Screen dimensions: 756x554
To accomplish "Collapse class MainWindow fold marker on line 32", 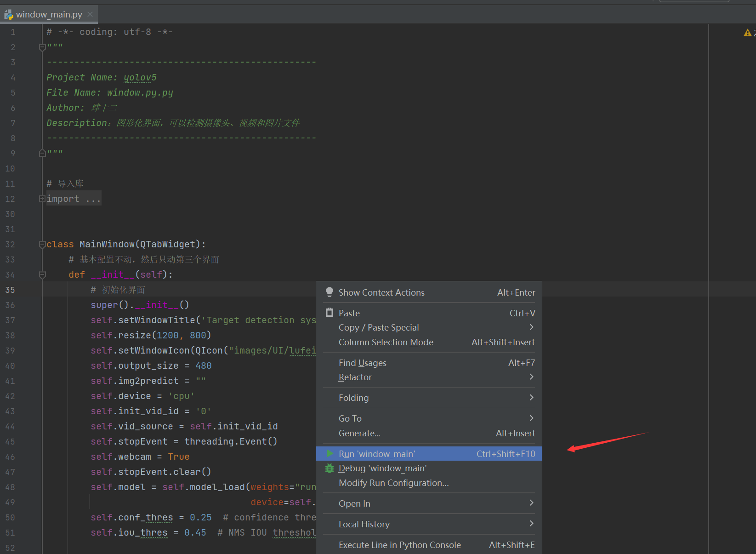I will [x=42, y=244].
